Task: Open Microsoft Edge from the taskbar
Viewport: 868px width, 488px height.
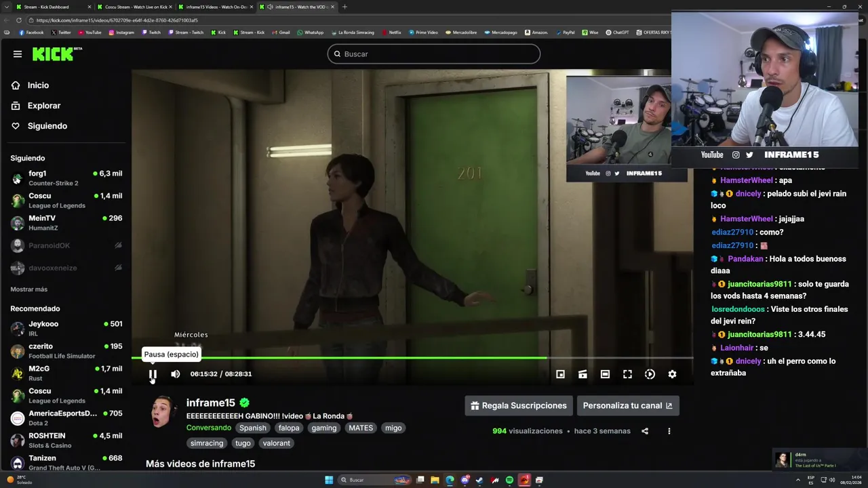Action: [x=450, y=480]
